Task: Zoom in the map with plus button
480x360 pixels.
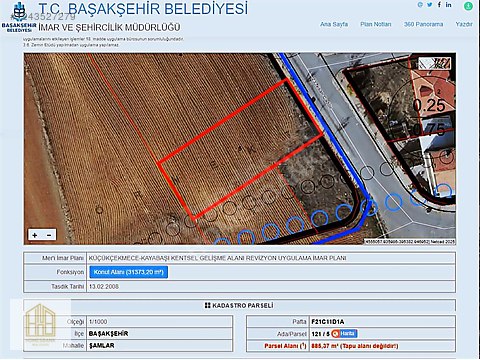Action: (x=35, y=235)
